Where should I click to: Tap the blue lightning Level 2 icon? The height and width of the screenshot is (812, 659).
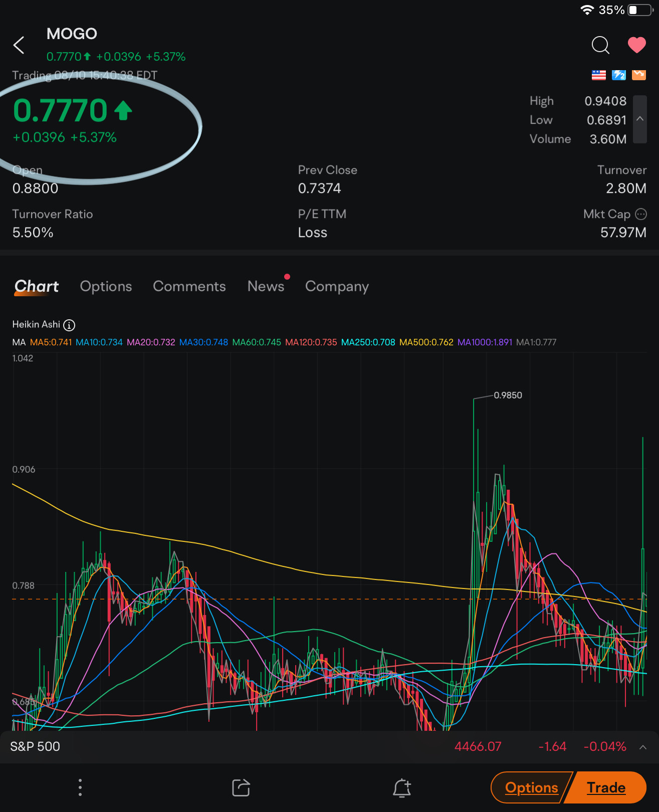point(619,75)
